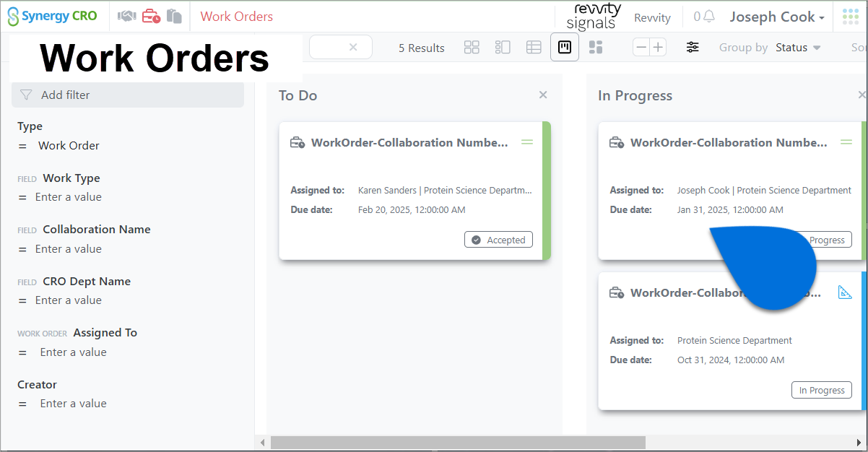Click the horizontal scrollbar thumb
868x452 pixels.
click(x=458, y=442)
